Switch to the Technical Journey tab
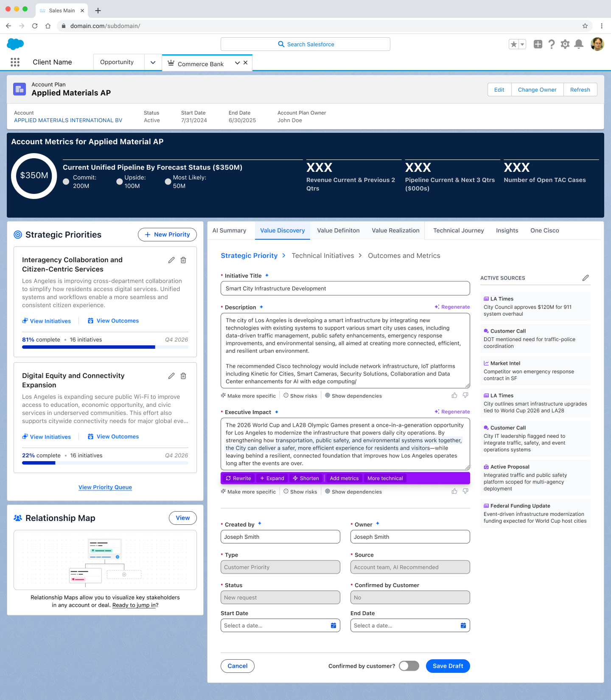Screen dimensions: 611x700 (458, 230)
